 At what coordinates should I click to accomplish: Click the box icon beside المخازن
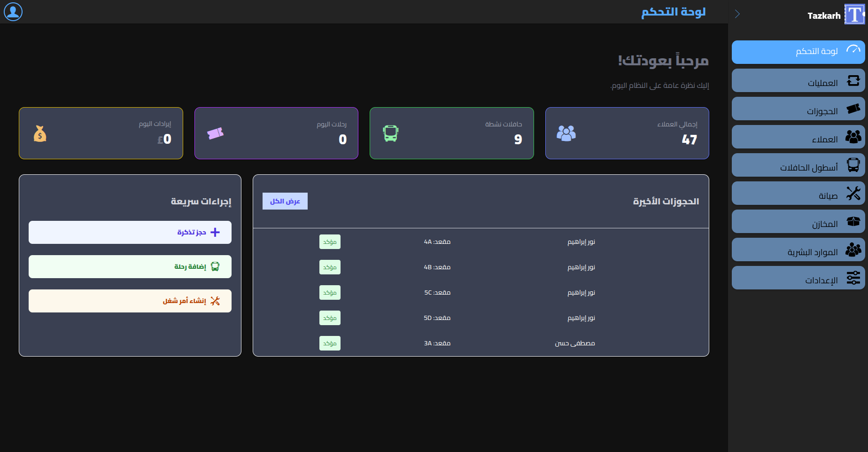pos(853,221)
